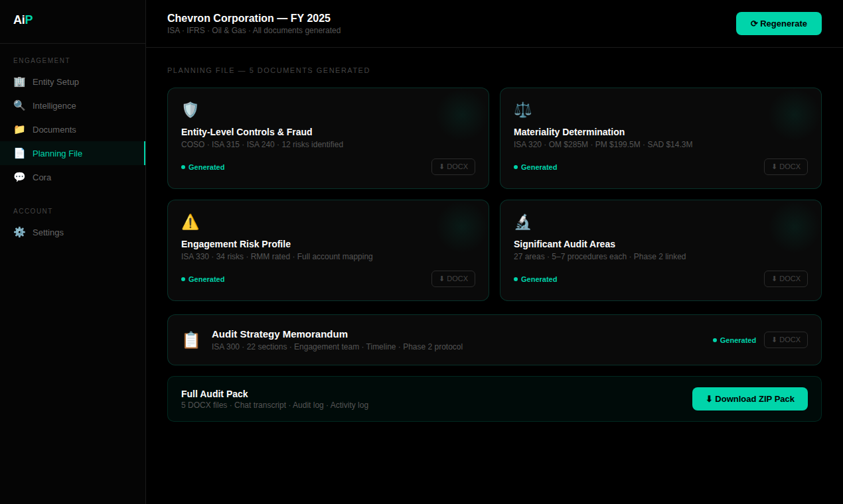Click the Generated status dot on Engagement Risk Profile
843x504 pixels.
click(183, 279)
